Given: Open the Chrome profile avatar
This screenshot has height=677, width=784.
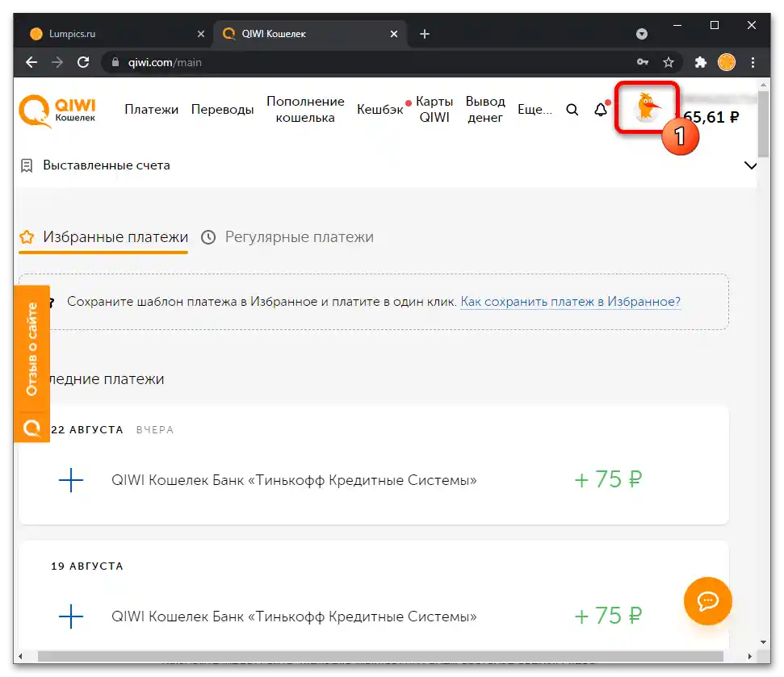Looking at the screenshot, I should 727,62.
